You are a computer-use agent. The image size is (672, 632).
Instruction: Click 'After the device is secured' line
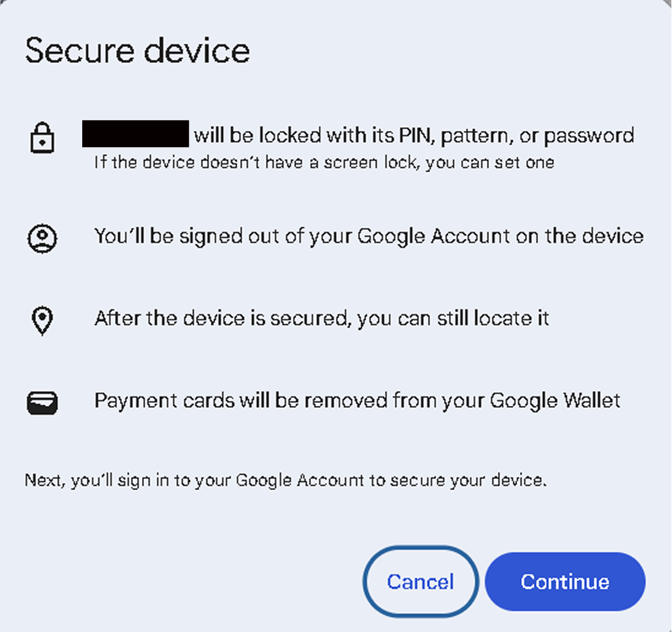point(321,318)
